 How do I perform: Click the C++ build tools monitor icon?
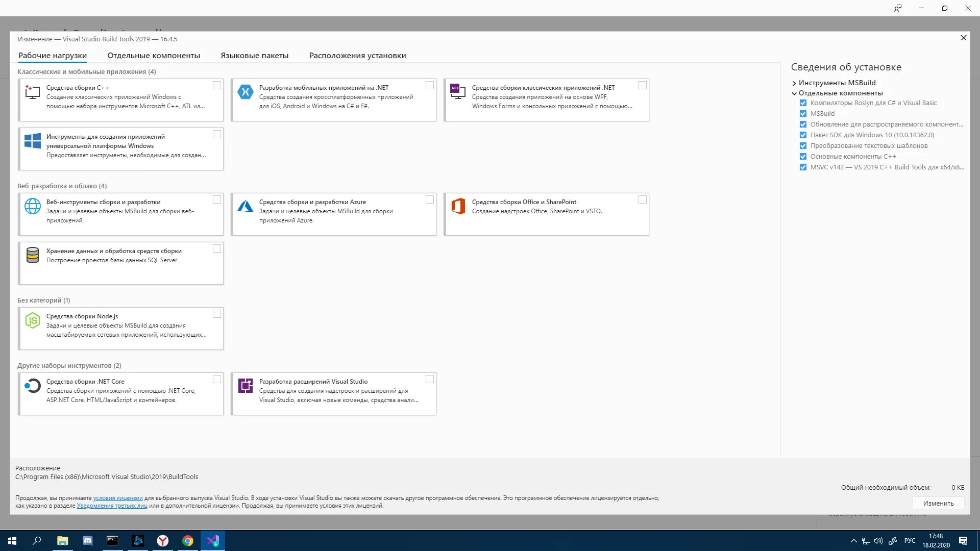[x=32, y=92]
